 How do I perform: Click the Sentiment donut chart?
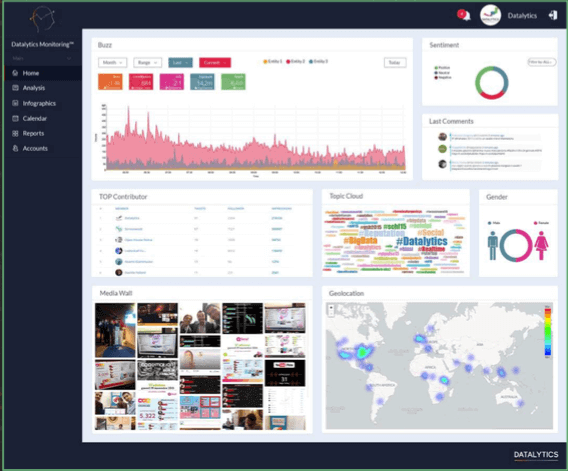(x=492, y=83)
